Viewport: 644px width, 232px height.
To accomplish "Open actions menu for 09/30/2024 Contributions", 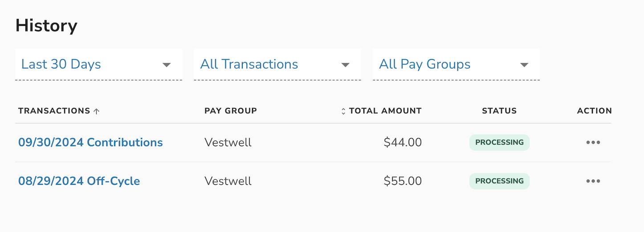I will tap(593, 143).
